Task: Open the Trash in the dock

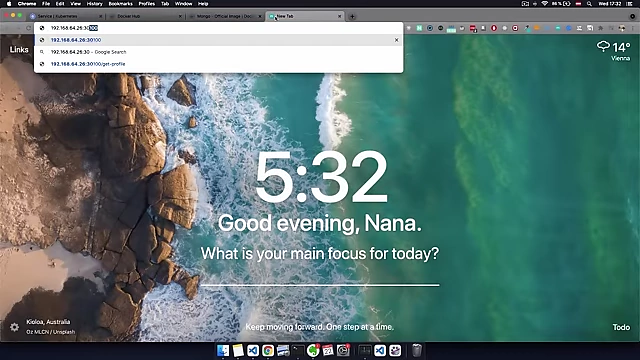Action: [x=416, y=350]
